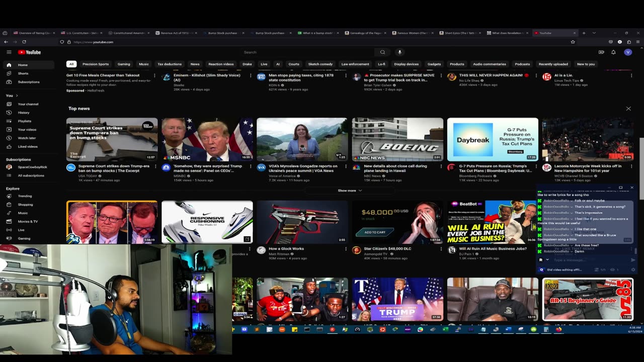Click the browser address bar URL

click(x=93, y=42)
